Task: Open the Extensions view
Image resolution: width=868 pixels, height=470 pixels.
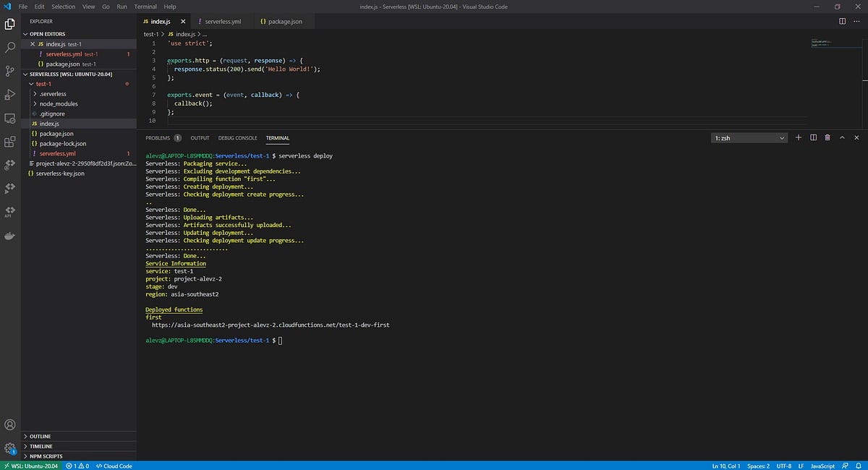Action: coord(9,142)
